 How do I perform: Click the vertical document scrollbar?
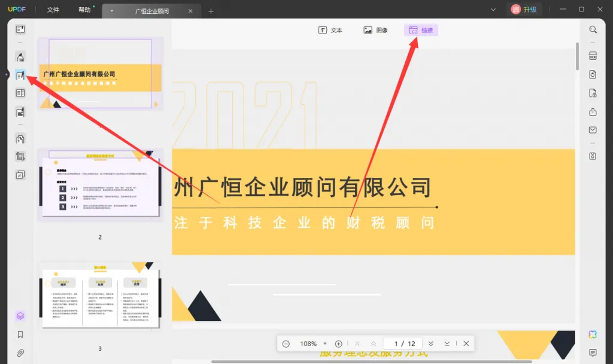coord(577,56)
